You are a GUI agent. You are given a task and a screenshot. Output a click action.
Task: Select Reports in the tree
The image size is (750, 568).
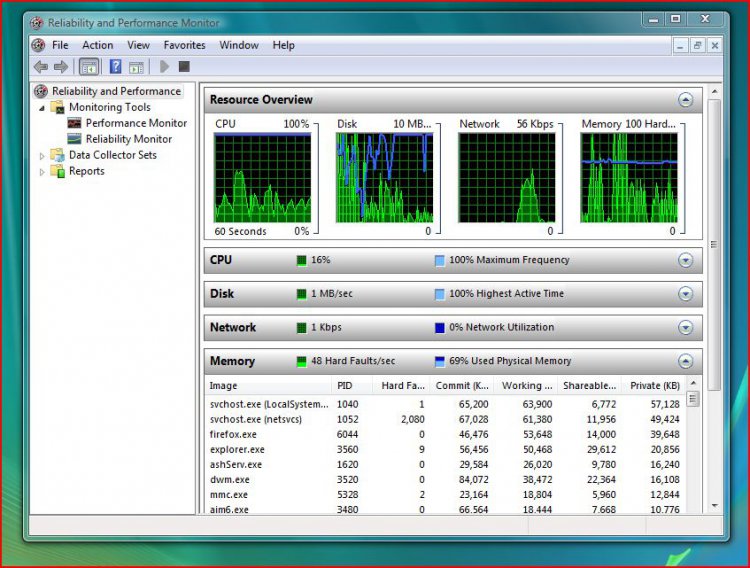click(87, 171)
